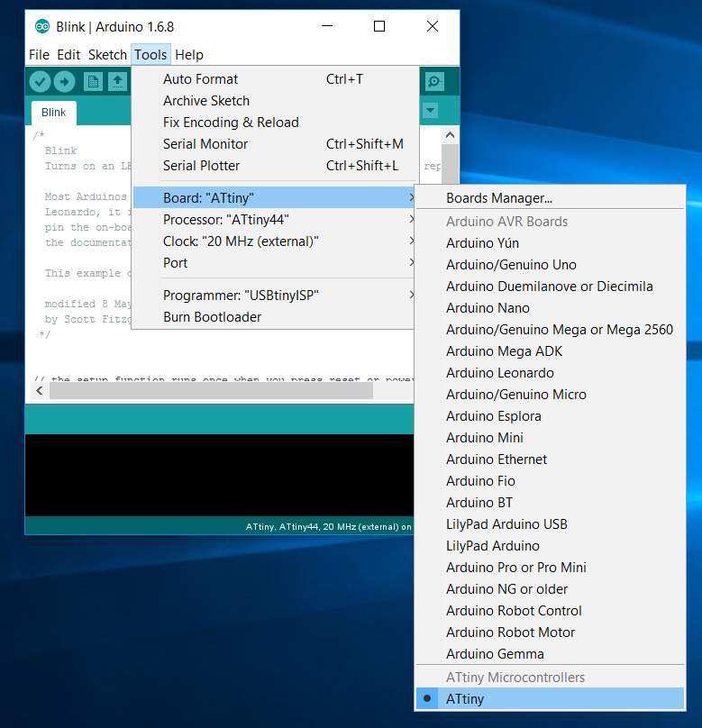
Task: Select Arduino/Genuino Mega or Mega 2560
Action: point(551,330)
